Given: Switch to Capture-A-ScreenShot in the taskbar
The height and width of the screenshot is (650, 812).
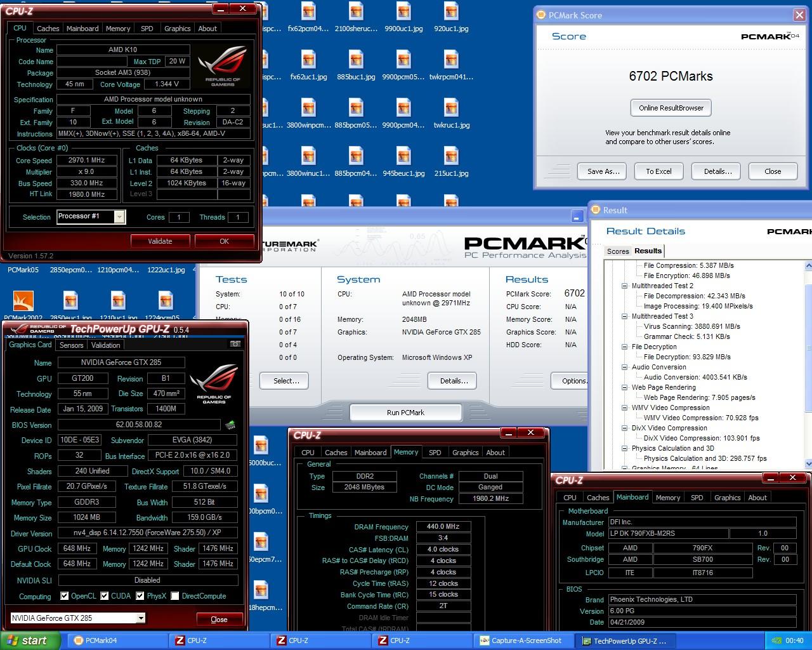Looking at the screenshot, I should [523, 640].
